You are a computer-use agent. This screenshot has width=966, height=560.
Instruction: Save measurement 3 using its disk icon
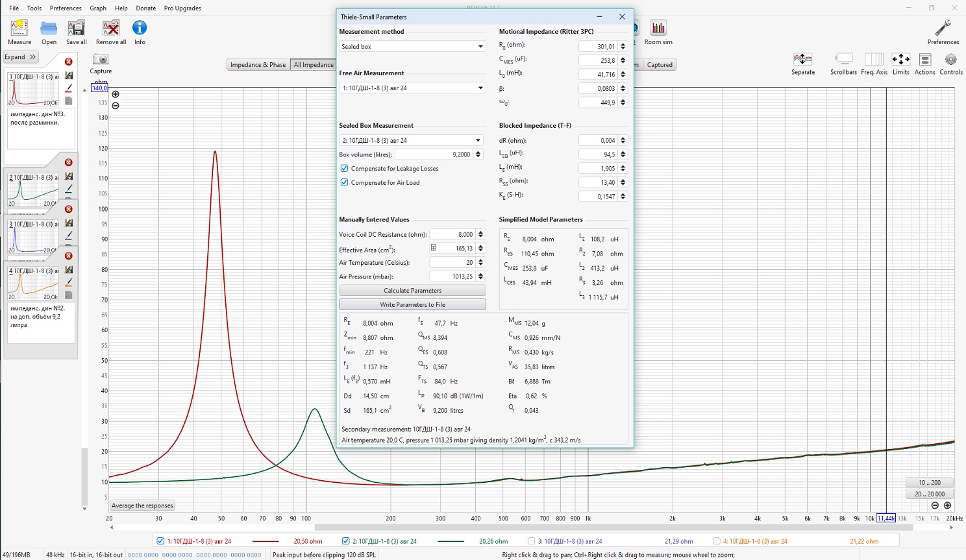click(x=68, y=223)
